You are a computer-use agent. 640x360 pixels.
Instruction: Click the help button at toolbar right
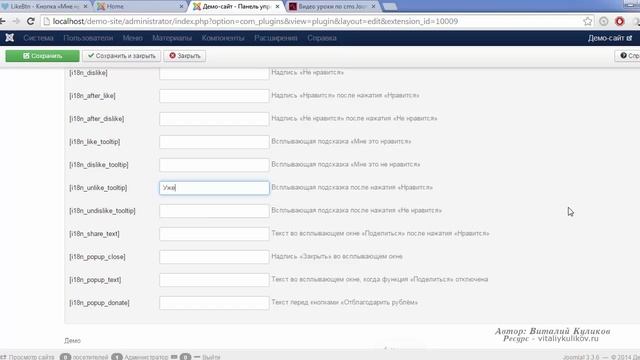coord(629,56)
